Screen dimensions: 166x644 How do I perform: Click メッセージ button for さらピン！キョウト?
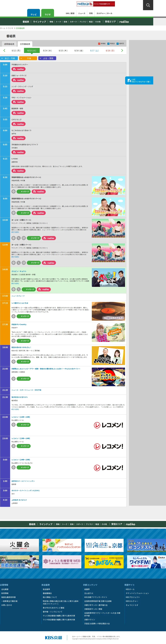pyautogui.click(x=29, y=289)
